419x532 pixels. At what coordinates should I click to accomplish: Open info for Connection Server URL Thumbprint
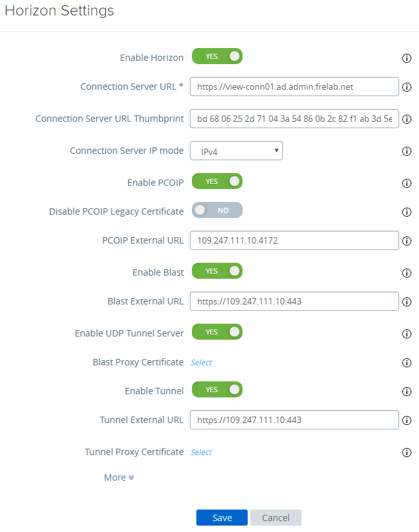point(406,119)
